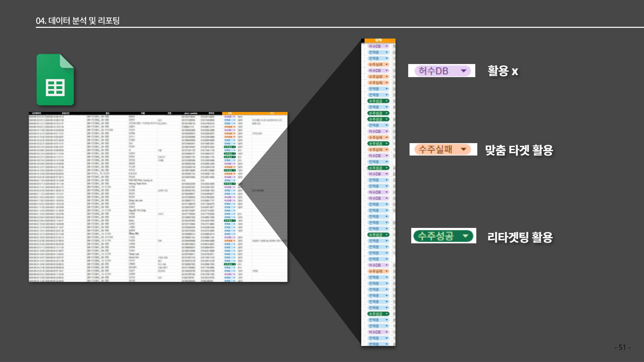The image size is (644, 362).
Task: Click the 활용 x text label
Action: (x=502, y=71)
